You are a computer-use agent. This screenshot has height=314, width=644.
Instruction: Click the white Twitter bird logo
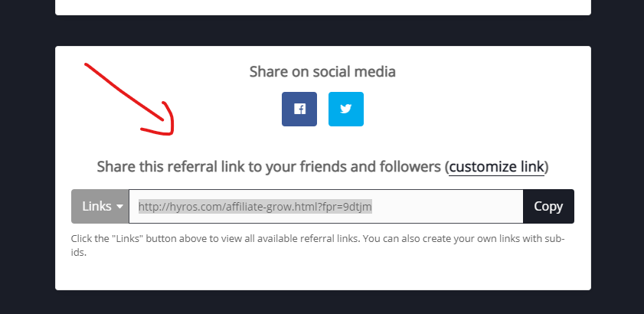pyautogui.click(x=346, y=109)
